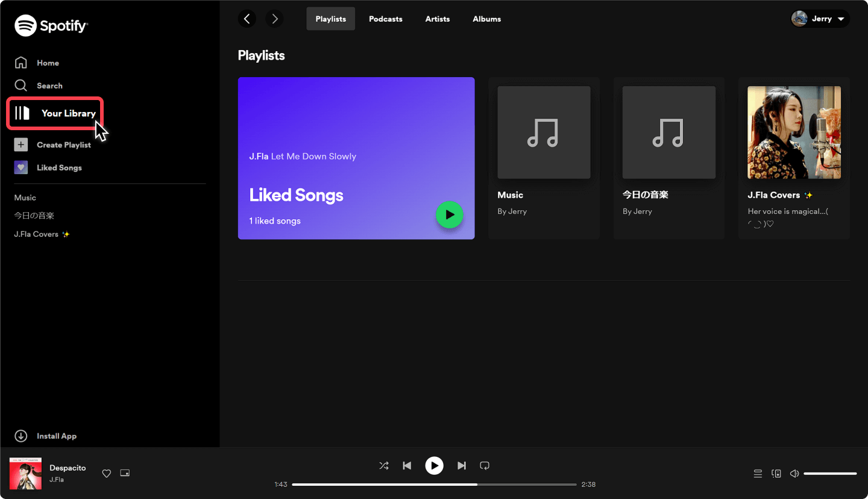Go back with the left arrow

[247, 19]
